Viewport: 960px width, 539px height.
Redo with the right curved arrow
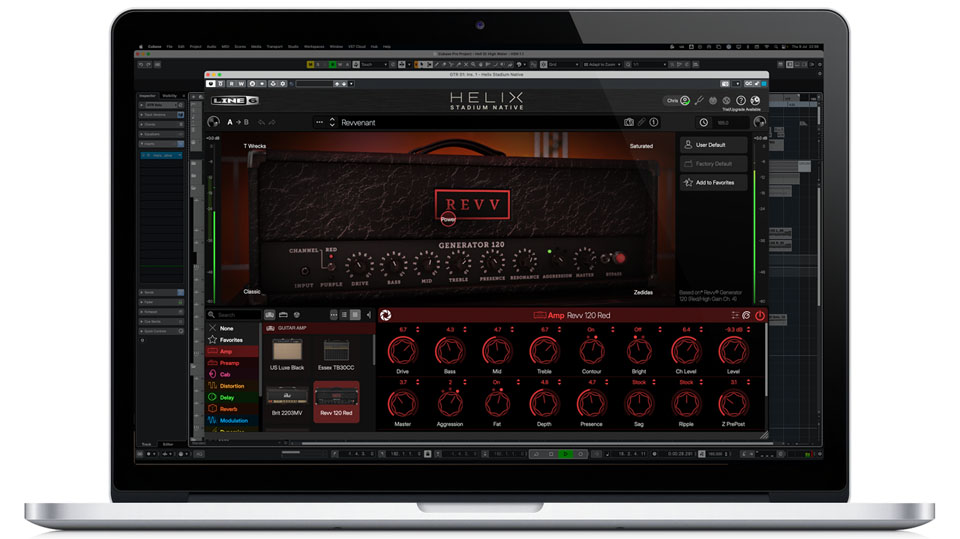pos(272,122)
